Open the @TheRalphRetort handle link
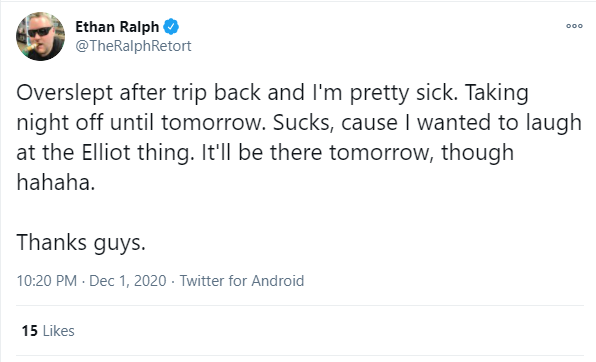Viewport: 596px width, 362px height. [133, 46]
